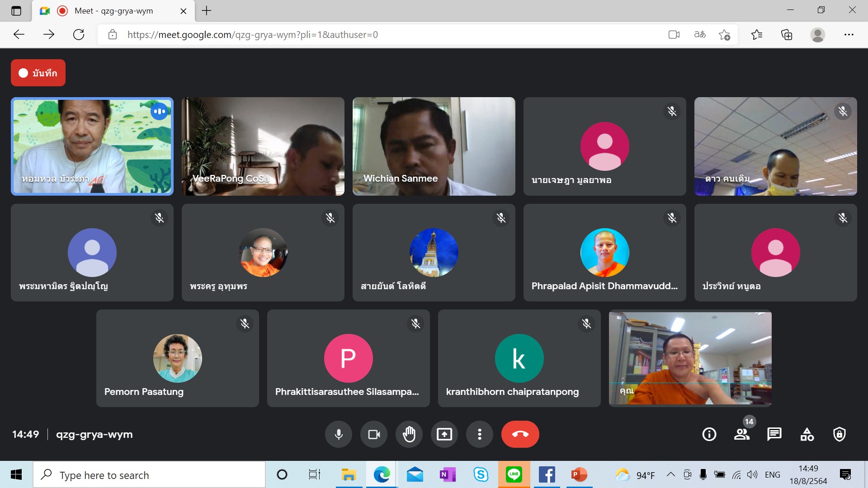
Task: Open Task View on the taskbar
Action: coord(314,474)
